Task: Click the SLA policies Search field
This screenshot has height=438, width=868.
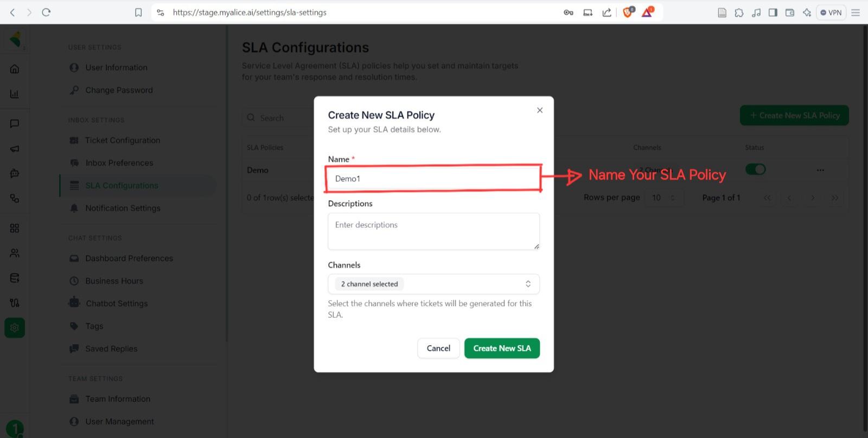Action: click(278, 118)
